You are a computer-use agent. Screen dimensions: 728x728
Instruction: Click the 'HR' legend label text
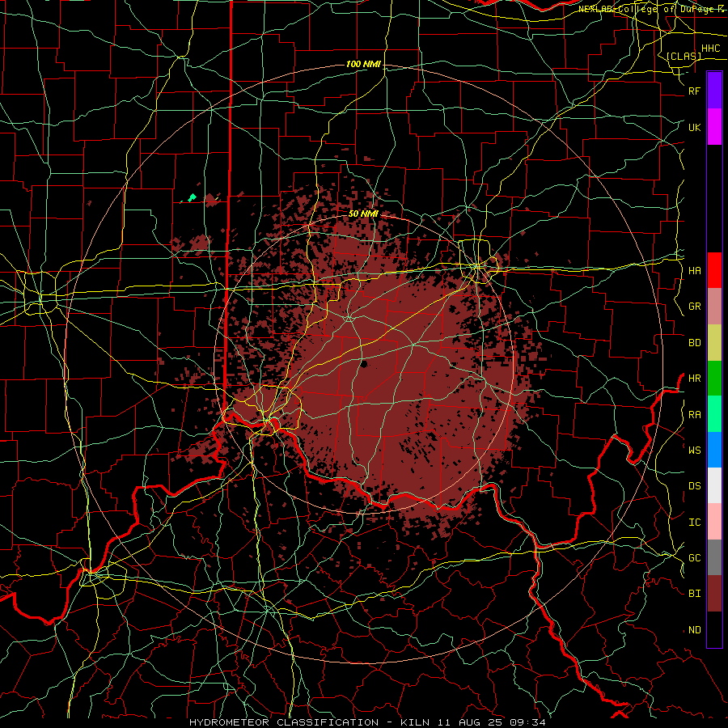[694, 379]
